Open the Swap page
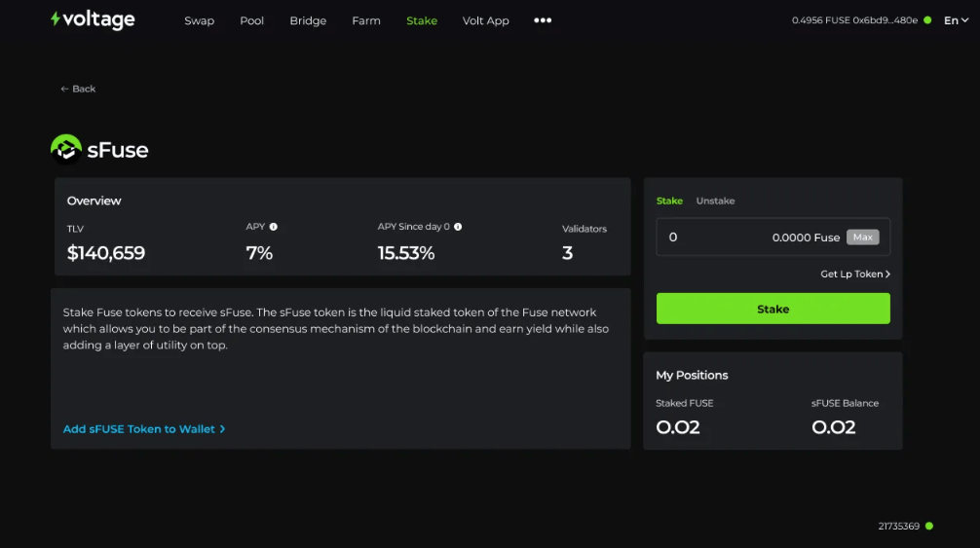This screenshot has height=548, width=980. point(200,20)
